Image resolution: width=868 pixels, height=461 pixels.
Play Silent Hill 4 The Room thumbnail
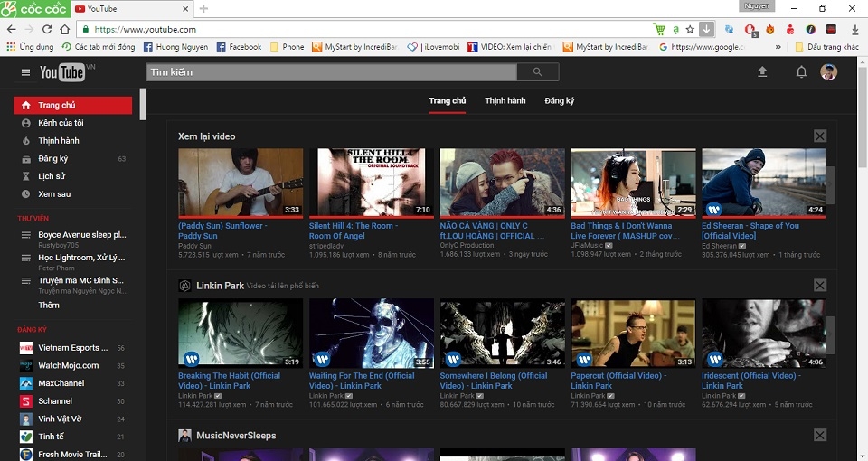372,182
